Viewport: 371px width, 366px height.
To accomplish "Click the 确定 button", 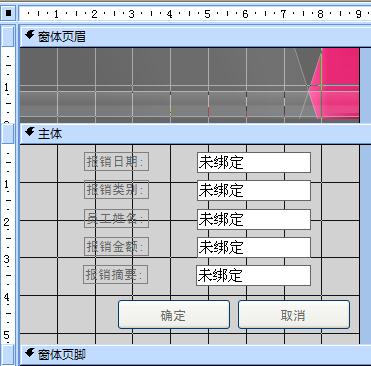I will (174, 315).
